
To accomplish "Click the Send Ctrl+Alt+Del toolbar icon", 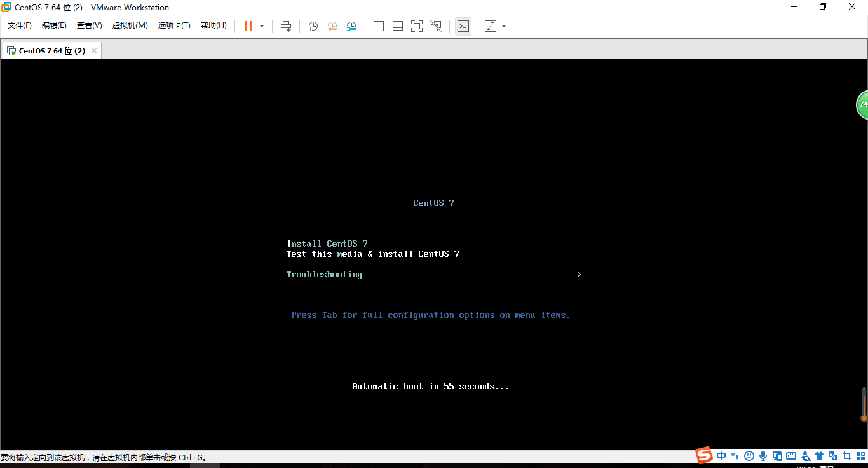I will point(286,26).
